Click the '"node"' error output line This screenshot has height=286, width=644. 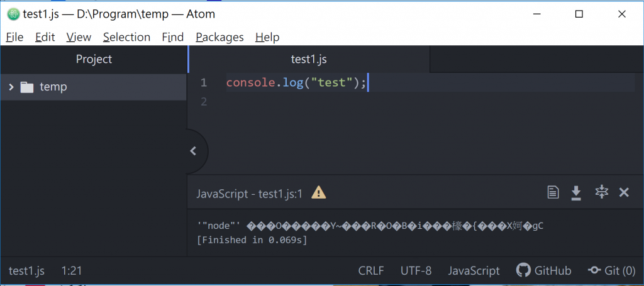point(370,226)
